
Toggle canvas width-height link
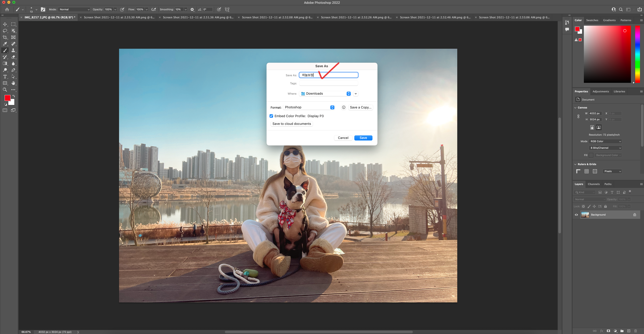coord(578,117)
